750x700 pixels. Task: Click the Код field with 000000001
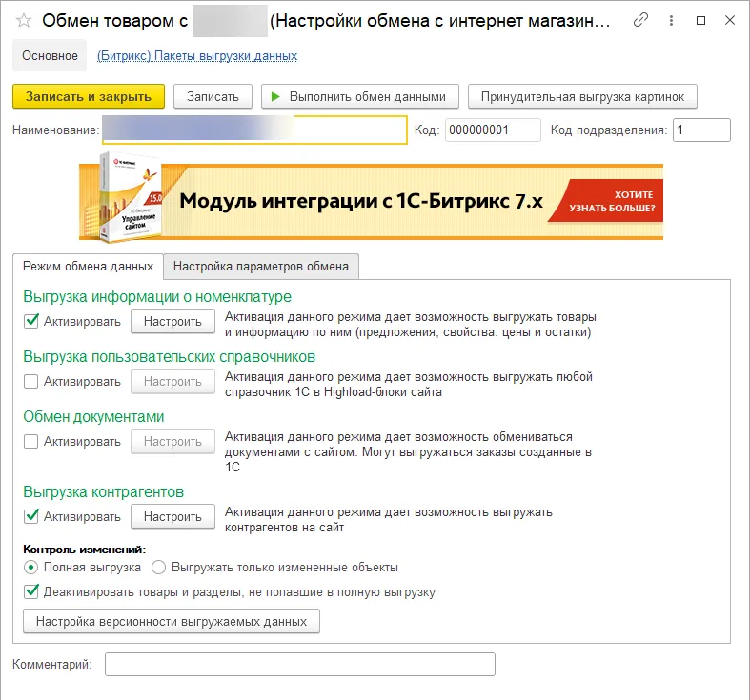pyautogui.click(x=493, y=130)
